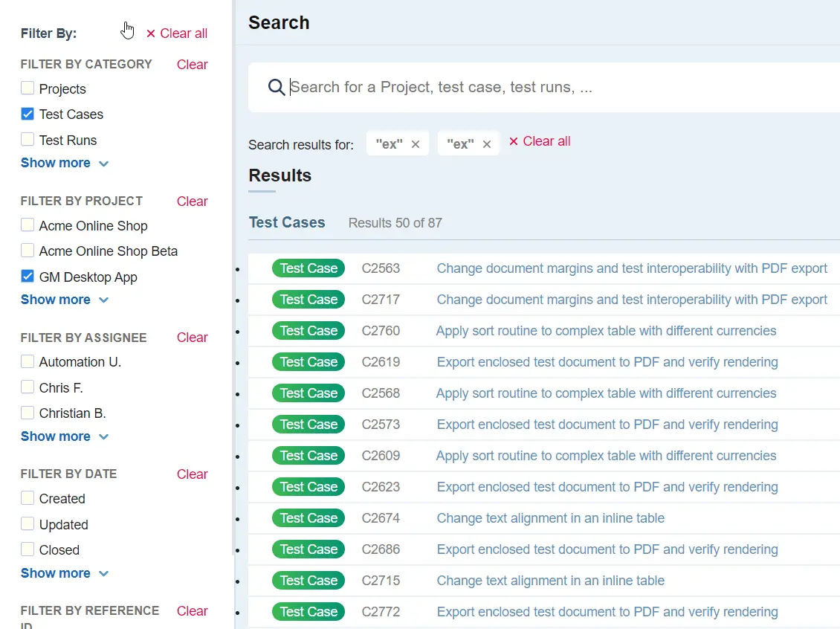Expand Show more under Filter by Category

pos(65,163)
